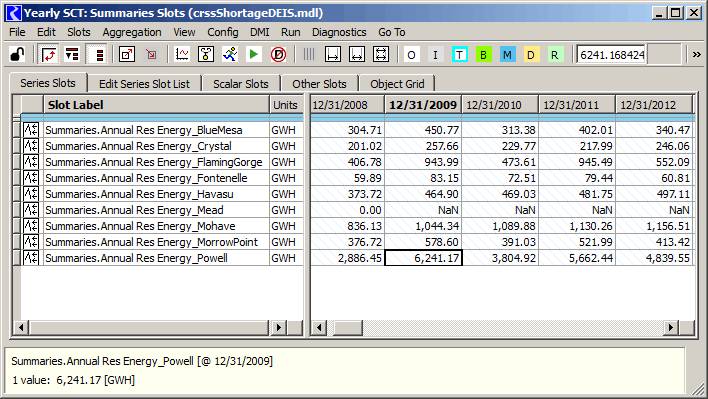Switch to the Series Slots tab
708x399 pixels.
tap(48, 83)
